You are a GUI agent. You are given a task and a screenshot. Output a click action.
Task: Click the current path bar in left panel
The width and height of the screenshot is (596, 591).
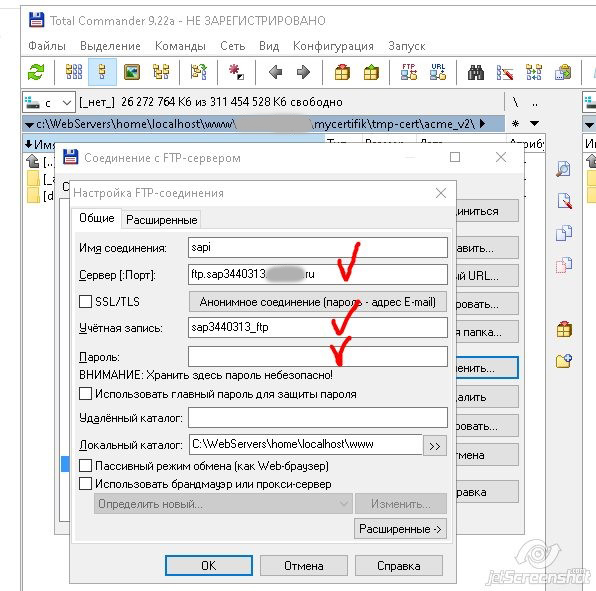(x=263, y=124)
